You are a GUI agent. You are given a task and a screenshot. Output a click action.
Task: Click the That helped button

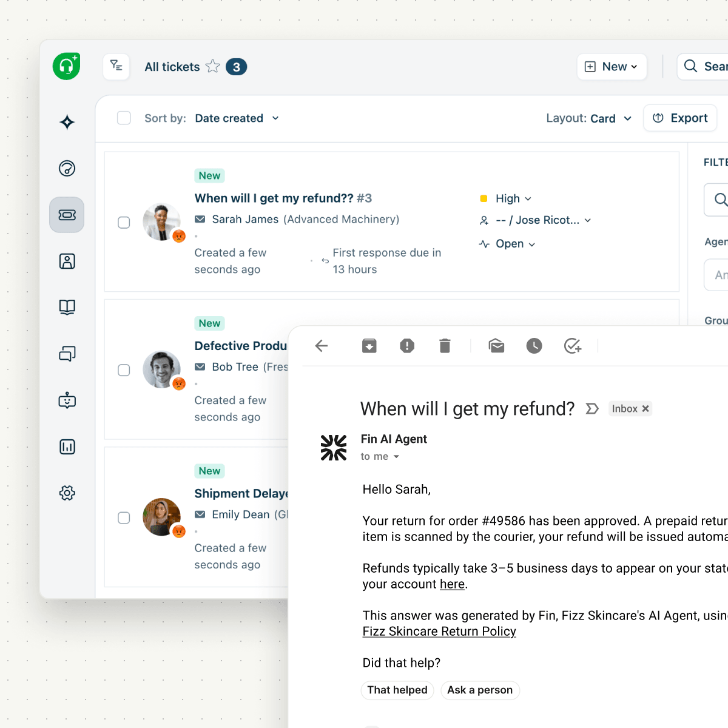click(x=397, y=690)
